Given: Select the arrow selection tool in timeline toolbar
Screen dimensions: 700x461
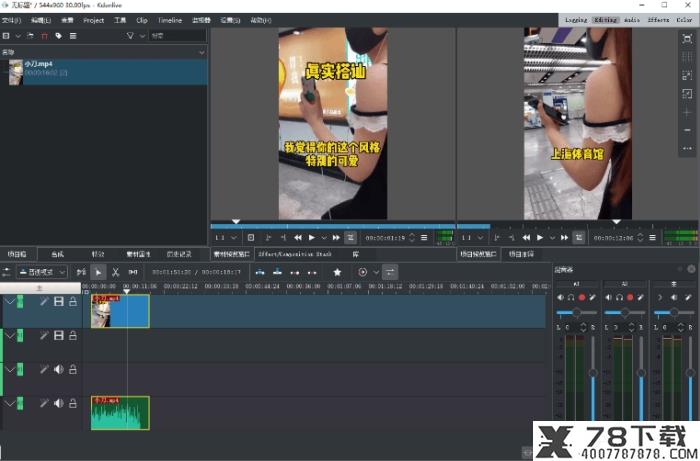Looking at the screenshot, I should [98, 272].
